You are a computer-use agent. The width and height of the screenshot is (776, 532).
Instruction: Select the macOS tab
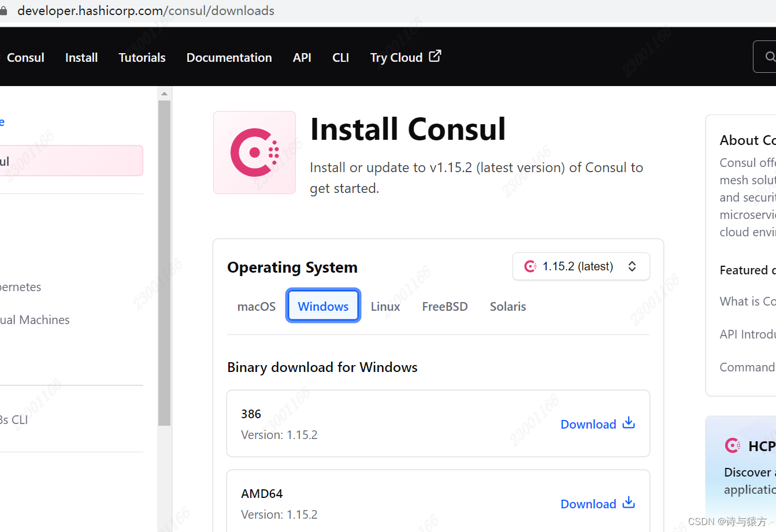point(257,307)
